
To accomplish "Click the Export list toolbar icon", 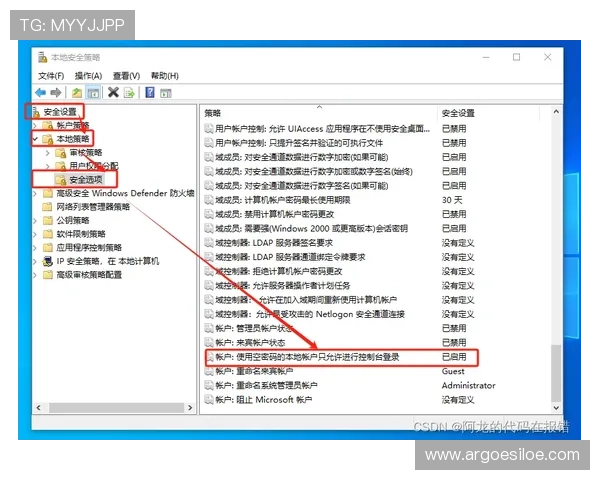I will tap(129, 92).
